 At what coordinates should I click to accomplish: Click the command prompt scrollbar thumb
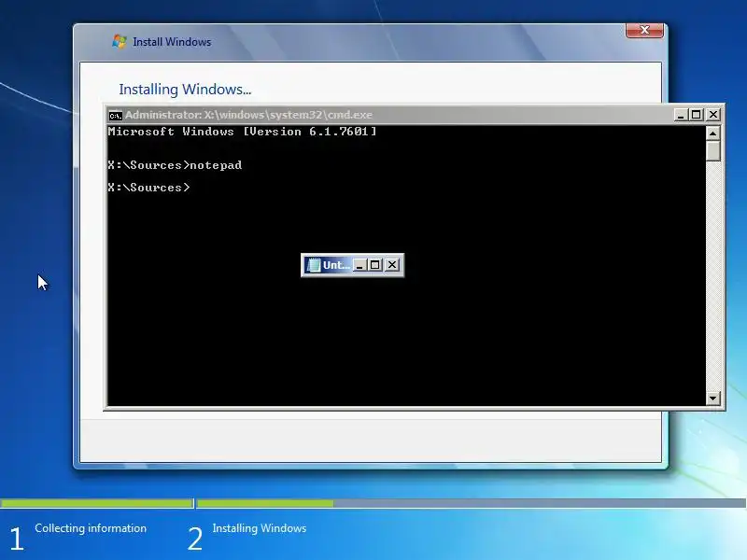pyautogui.click(x=712, y=151)
